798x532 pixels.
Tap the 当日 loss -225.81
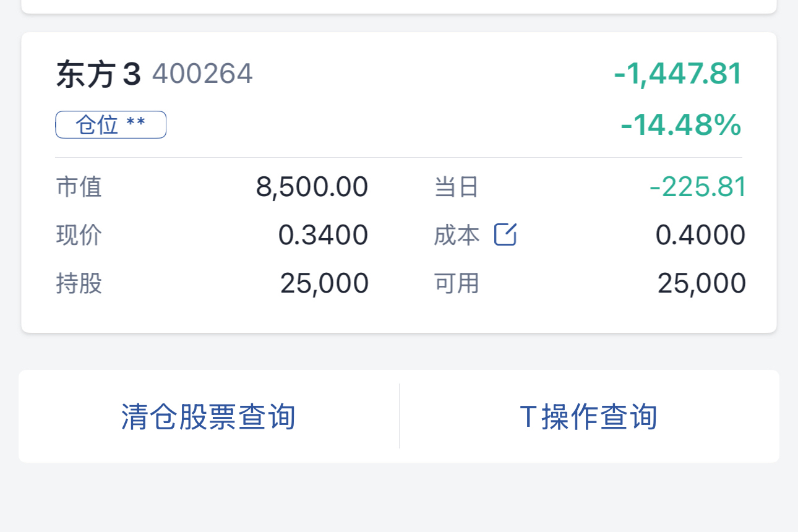pos(698,187)
